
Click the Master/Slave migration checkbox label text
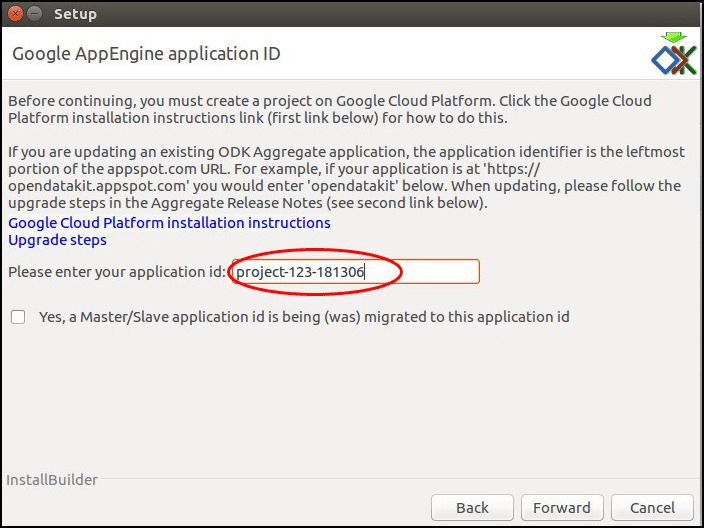[304, 317]
